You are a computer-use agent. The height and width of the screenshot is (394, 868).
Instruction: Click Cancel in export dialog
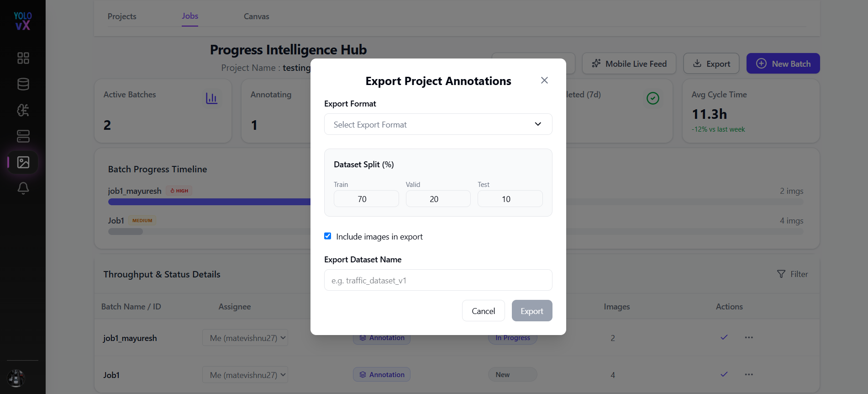(483, 311)
